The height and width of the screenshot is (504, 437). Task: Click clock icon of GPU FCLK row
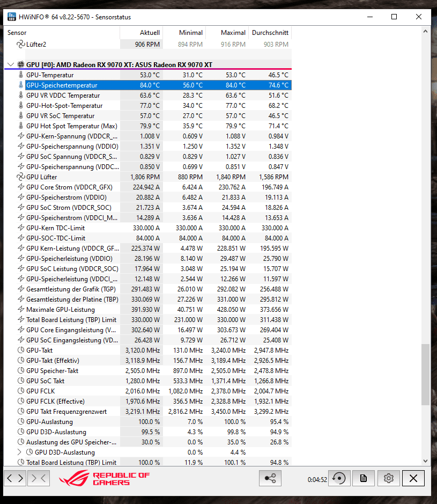[21, 391]
